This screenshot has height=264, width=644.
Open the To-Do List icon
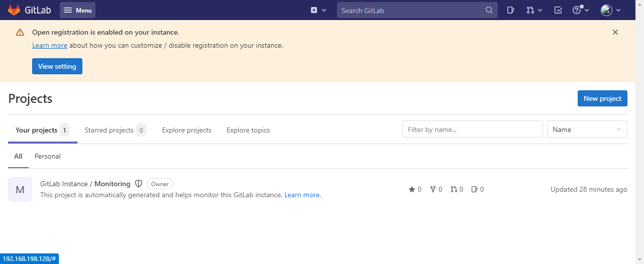click(558, 10)
